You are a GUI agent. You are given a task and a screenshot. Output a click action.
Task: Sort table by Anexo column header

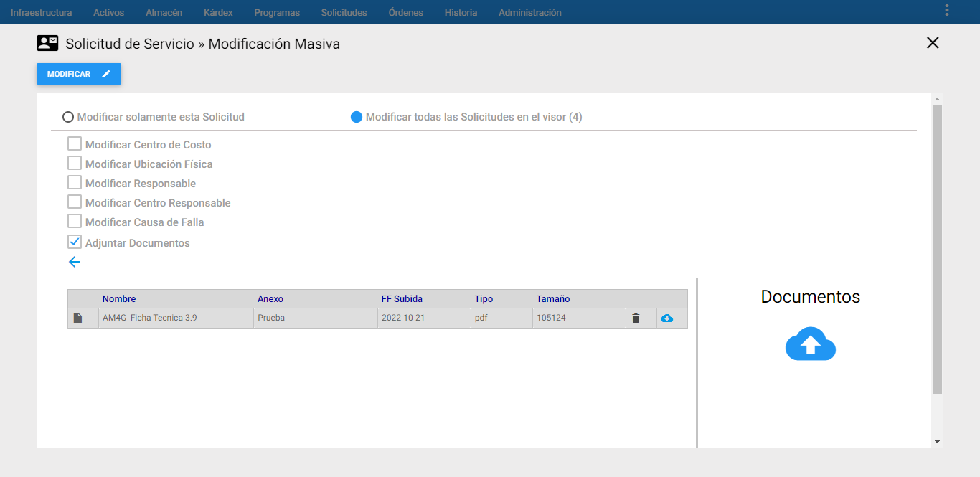click(270, 298)
